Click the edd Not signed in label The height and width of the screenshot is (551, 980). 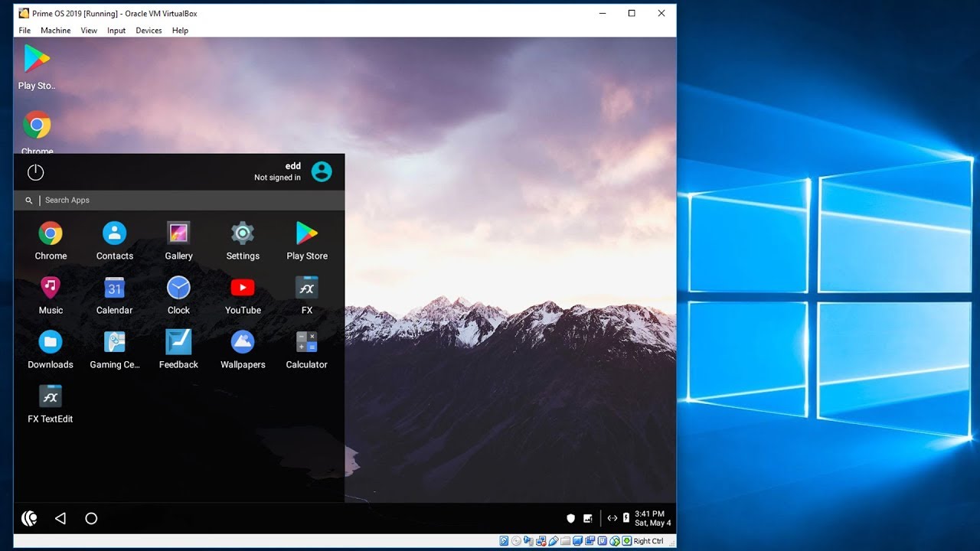(x=277, y=171)
